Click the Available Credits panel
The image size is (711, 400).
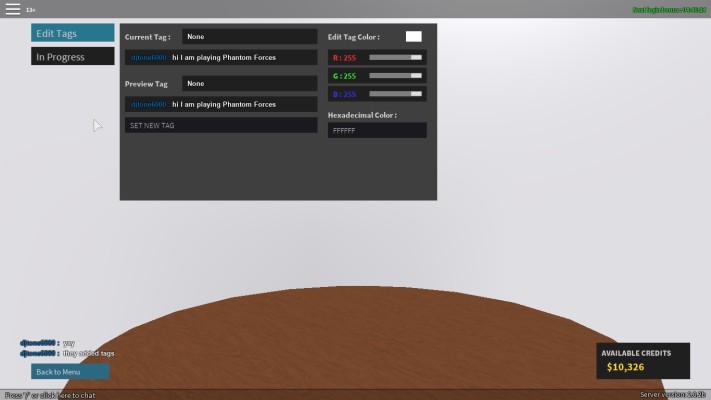(x=643, y=361)
